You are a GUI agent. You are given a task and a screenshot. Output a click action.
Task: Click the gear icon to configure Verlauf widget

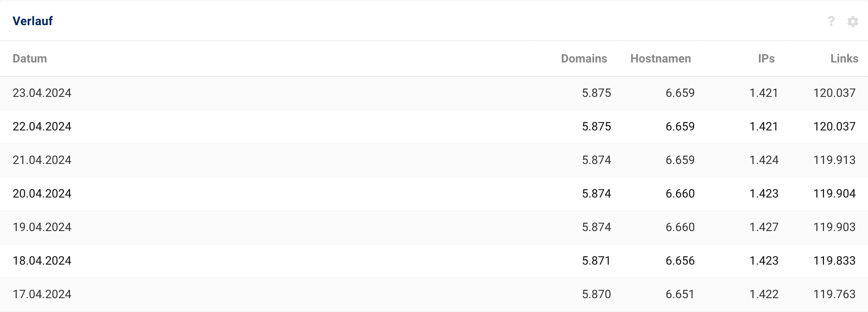coord(853,21)
